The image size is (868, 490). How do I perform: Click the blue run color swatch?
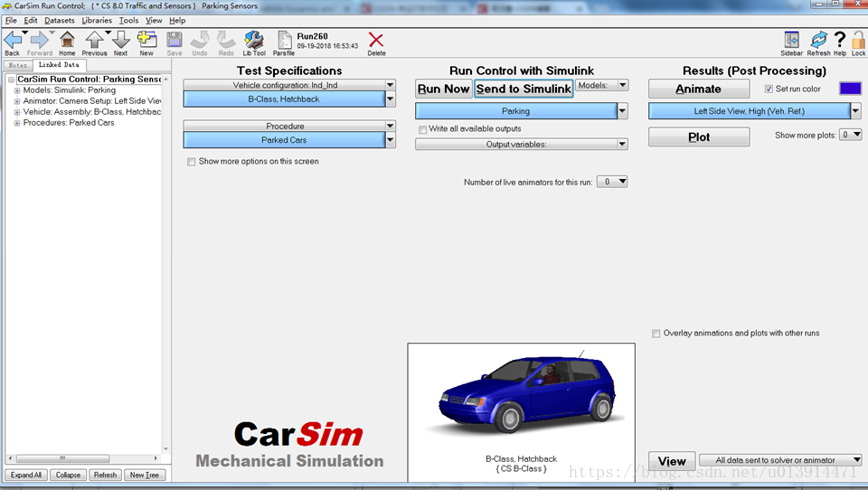[850, 89]
